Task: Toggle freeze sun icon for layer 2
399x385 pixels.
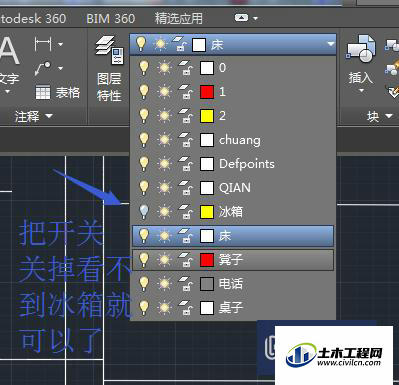Action: tap(164, 116)
